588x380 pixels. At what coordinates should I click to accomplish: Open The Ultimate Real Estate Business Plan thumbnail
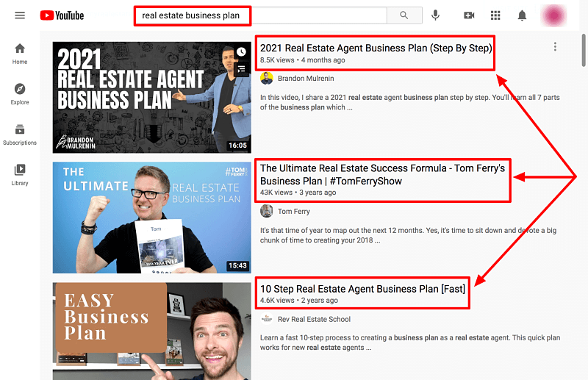(152, 218)
